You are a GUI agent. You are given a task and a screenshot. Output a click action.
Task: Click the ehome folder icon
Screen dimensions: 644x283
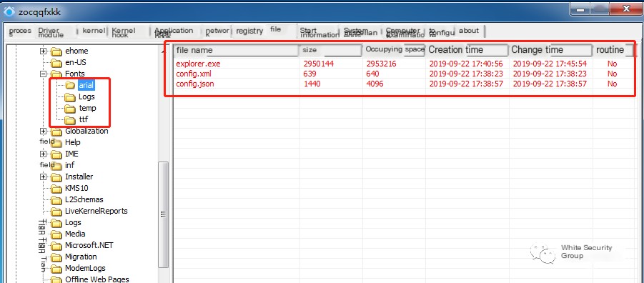tap(56, 51)
